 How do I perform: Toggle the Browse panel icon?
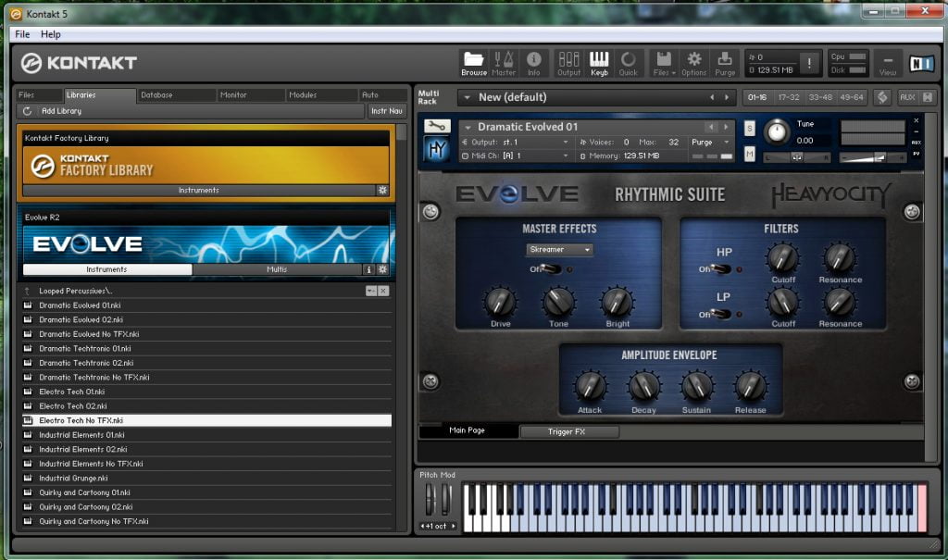point(473,63)
